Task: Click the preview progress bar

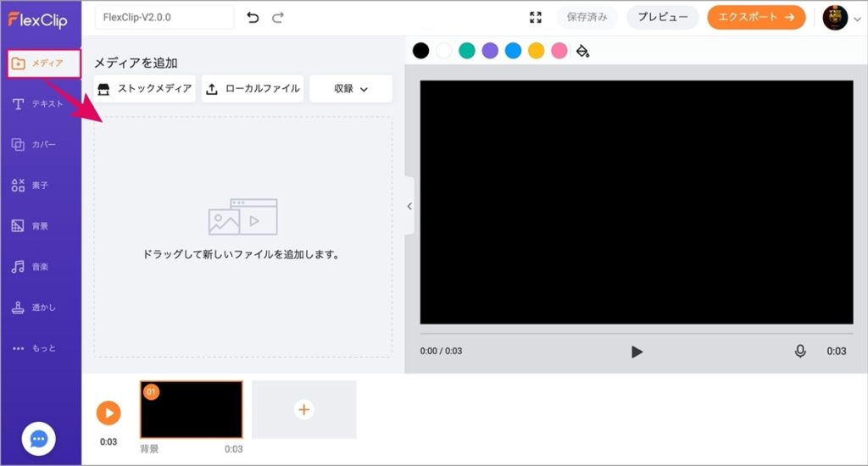Action: pyautogui.click(x=637, y=335)
